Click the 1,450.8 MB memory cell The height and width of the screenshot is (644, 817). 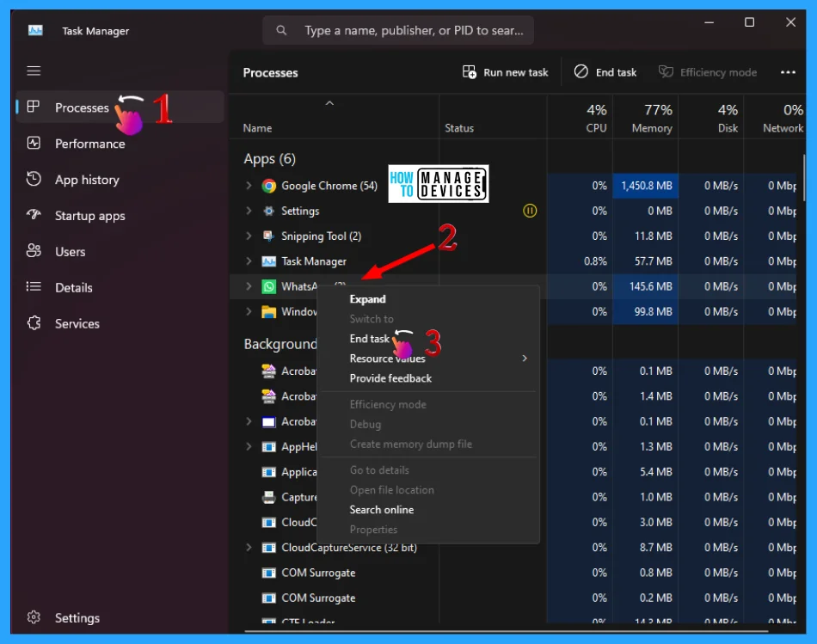click(x=646, y=186)
